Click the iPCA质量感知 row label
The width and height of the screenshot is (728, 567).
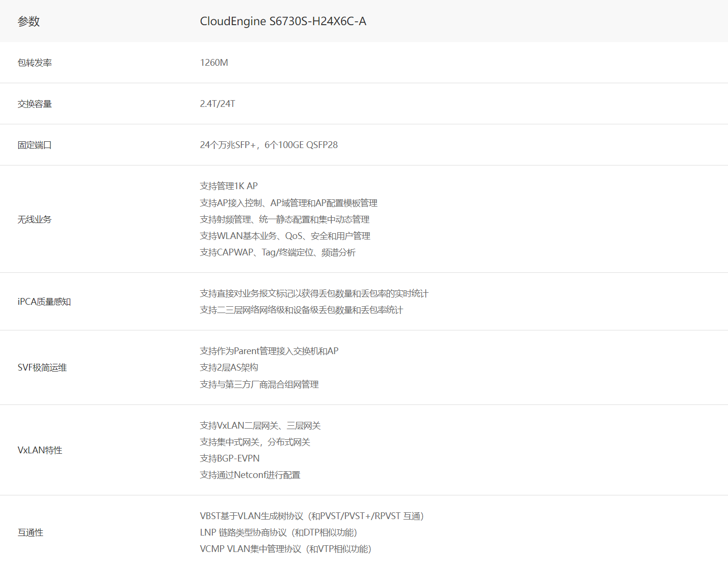44,302
